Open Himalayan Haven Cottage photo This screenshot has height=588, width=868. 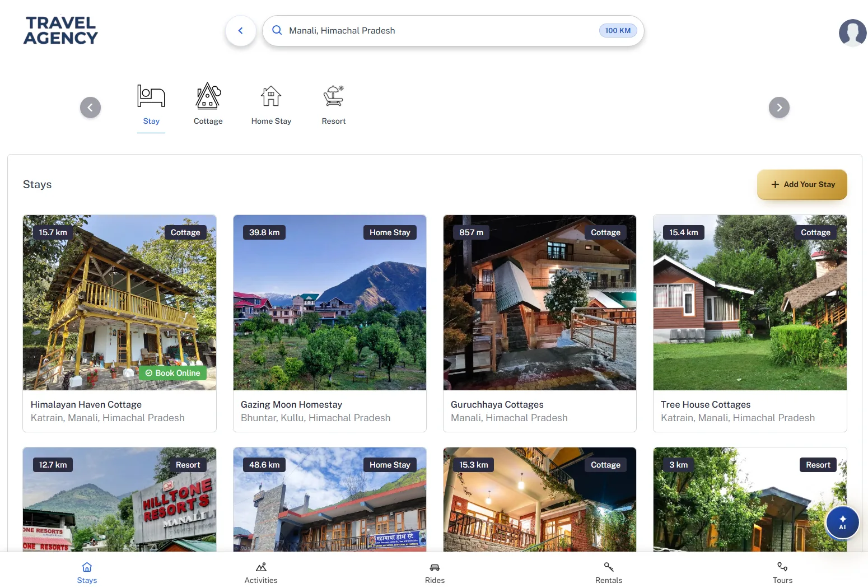pos(119,302)
